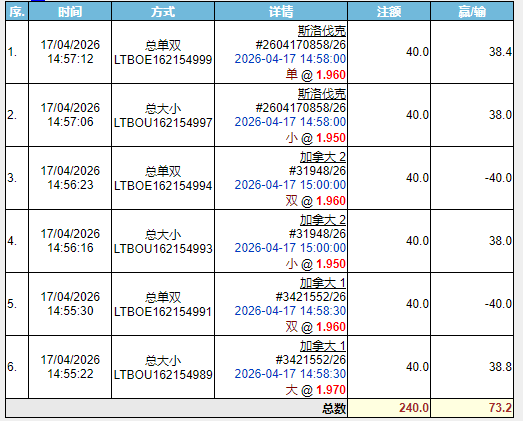Click loss amount -40.0 in row 3

point(498,178)
